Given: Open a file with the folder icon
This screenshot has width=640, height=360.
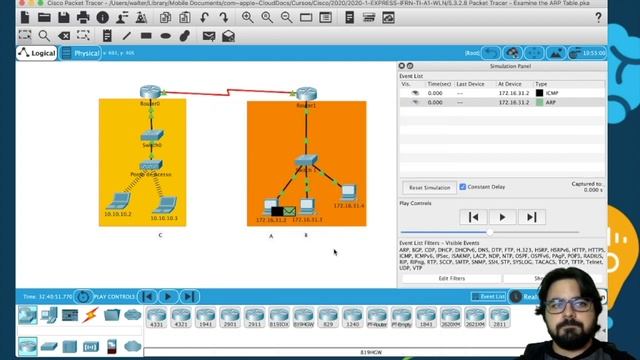Looking at the screenshot, I should pyautogui.click(x=44, y=18).
